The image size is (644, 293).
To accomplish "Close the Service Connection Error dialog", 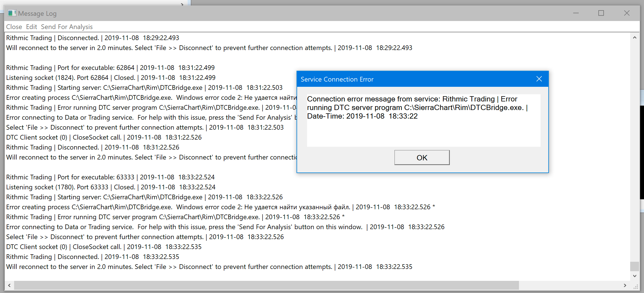I will point(539,79).
